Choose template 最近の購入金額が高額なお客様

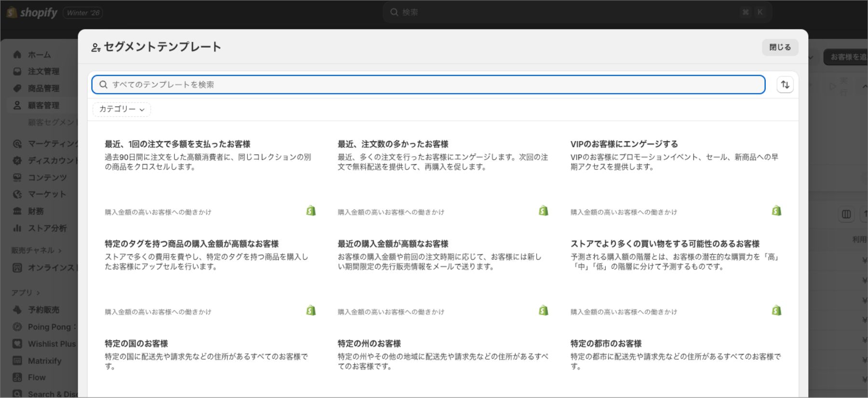click(x=393, y=244)
